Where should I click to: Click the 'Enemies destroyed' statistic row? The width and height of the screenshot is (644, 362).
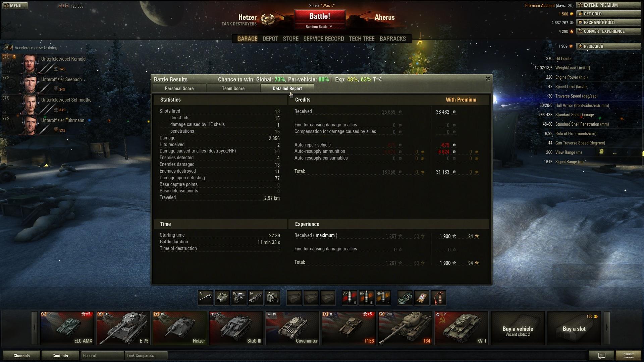(x=220, y=171)
